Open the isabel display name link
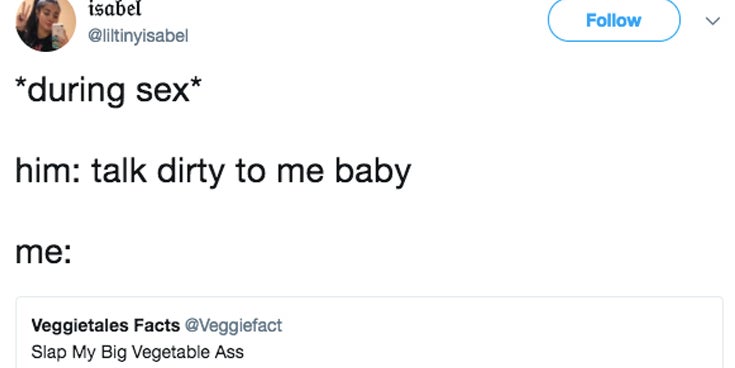The image size is (735, 368). [x=115, y=9]
